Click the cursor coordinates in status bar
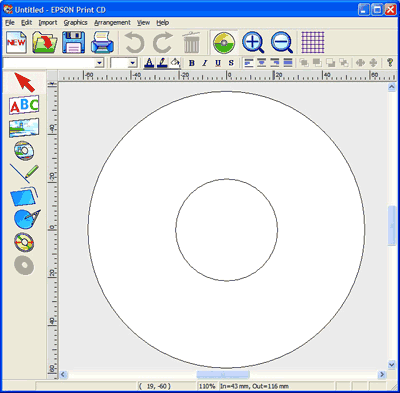The width and height of the screenshot is (400, 393). click(155, 386)
